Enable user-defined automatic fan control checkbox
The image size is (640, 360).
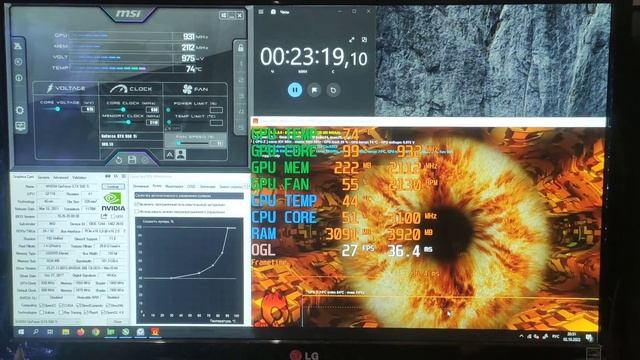pyautogui.click(x=137, y=204)
